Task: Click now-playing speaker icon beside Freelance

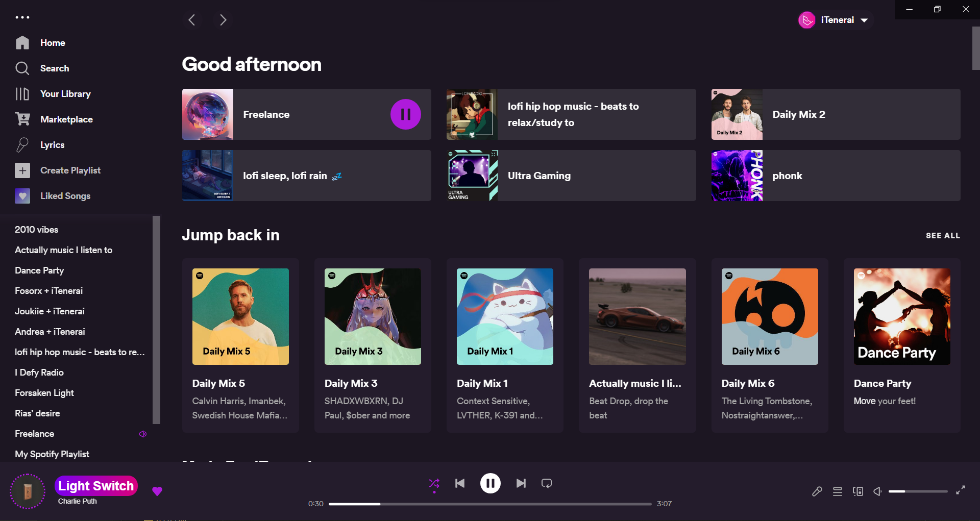Action: (x=143, y=434)
